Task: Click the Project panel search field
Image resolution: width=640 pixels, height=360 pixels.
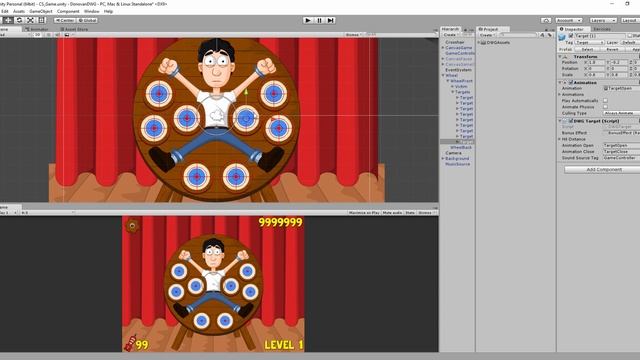Action: click(x=518, y=36)
